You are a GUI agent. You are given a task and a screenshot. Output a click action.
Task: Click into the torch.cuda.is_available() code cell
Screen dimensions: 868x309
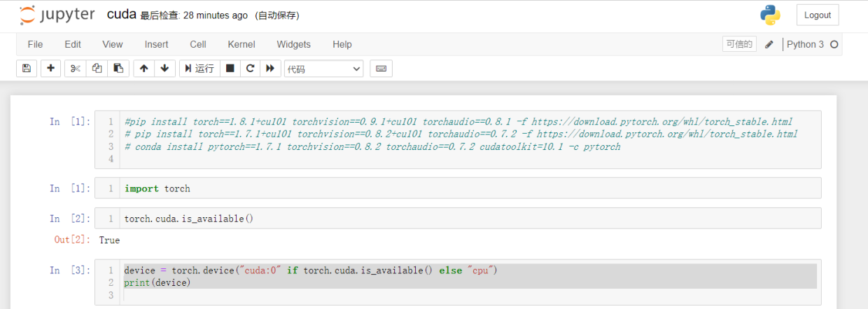[x=469, y=219]
